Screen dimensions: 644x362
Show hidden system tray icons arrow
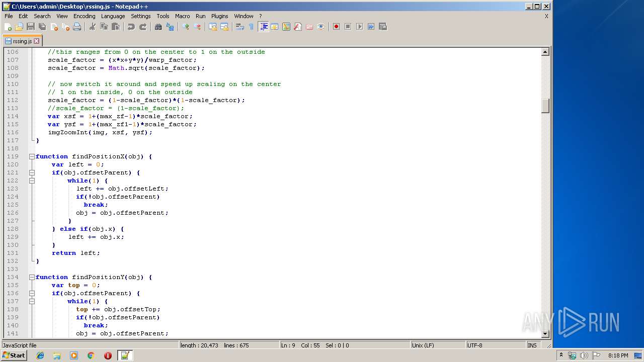pos(561,355)
